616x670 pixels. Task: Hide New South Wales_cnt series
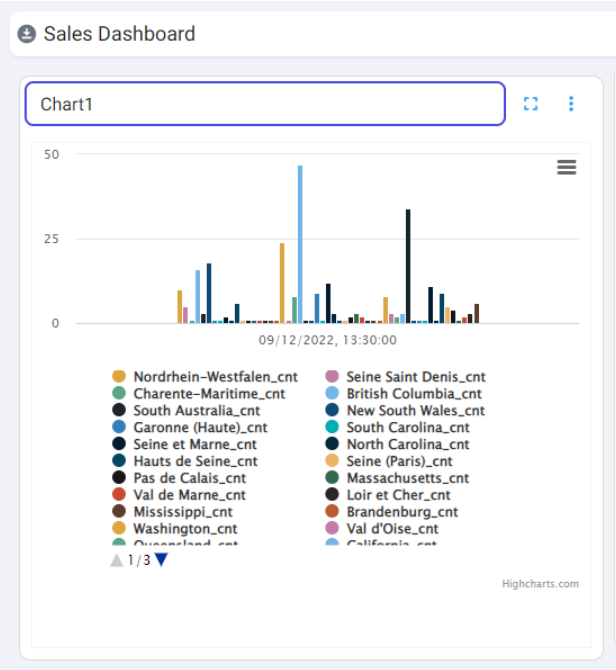coord(405,410)
